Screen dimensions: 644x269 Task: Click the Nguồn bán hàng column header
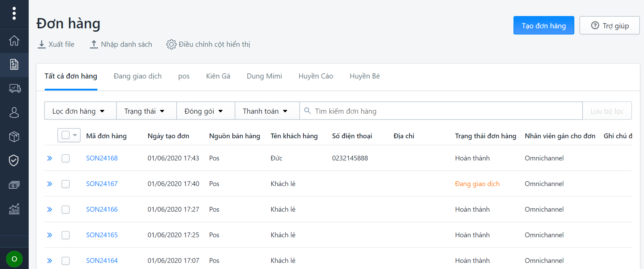click(x=234, y=136)
